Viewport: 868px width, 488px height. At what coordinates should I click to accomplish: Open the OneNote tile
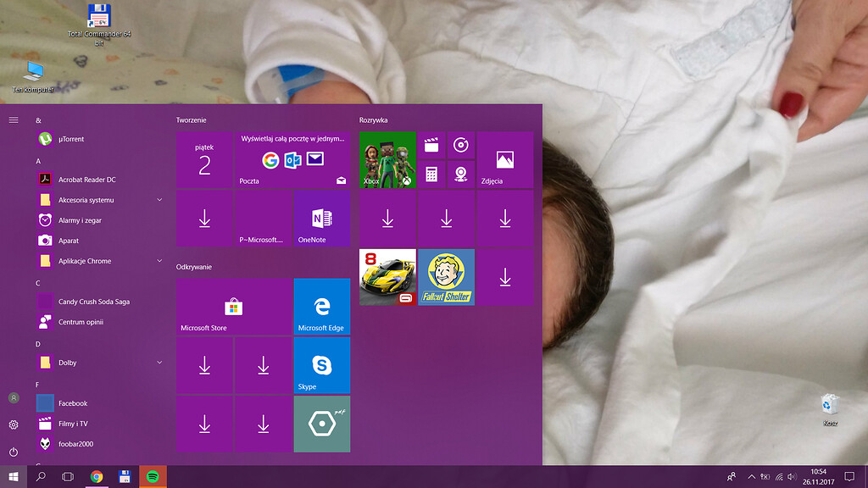tap(321, 219)
